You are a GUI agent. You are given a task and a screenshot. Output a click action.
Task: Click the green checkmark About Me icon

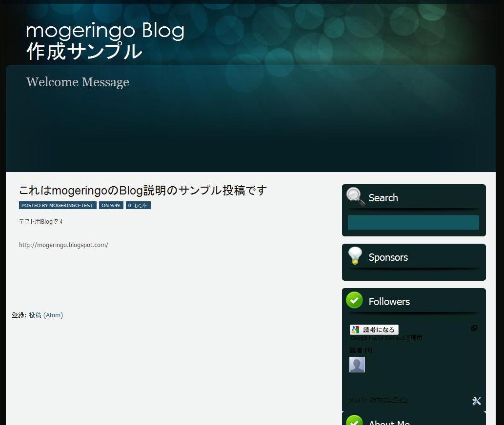pyautogui.click(x=354, y=420)
